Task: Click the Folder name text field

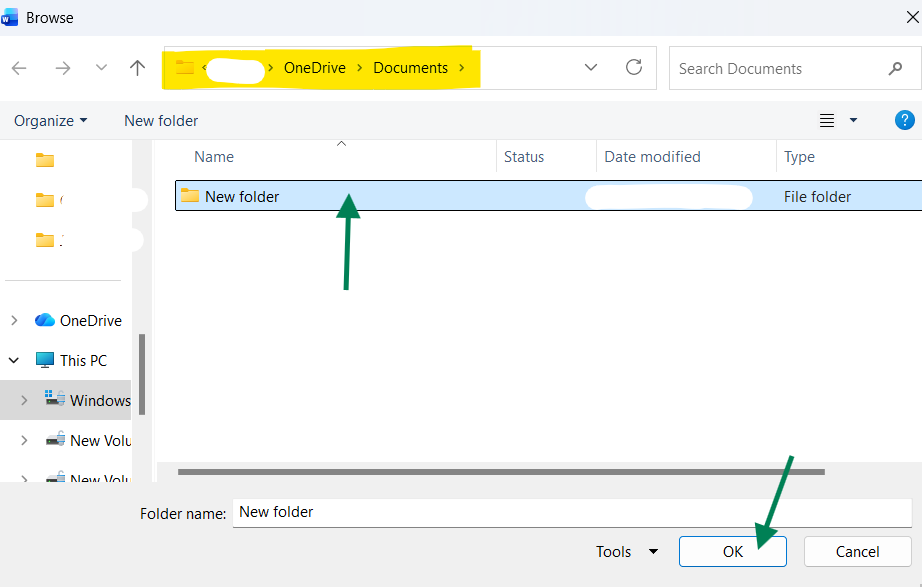Action: tap(572, 513)
